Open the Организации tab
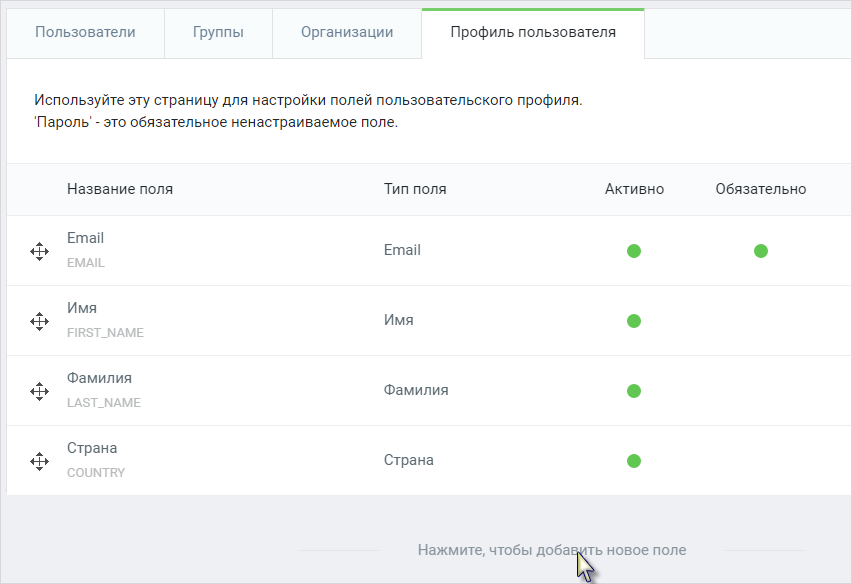This screenshot has height=584, width=852. [x=347, y=33]
